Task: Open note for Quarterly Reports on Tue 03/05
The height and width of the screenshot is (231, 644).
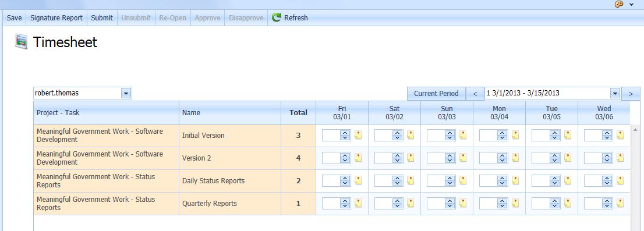Action: coord(568,203)
